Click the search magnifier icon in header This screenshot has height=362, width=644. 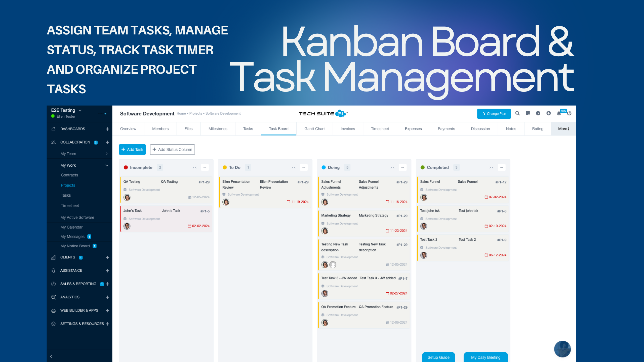coord(517,113)
